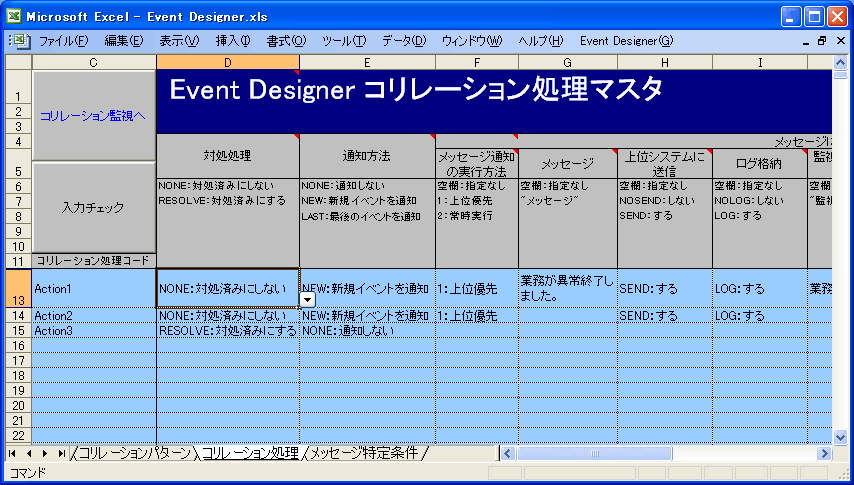Restore the workbook window inside Excel
854x485 pixels.
[822, 41]
